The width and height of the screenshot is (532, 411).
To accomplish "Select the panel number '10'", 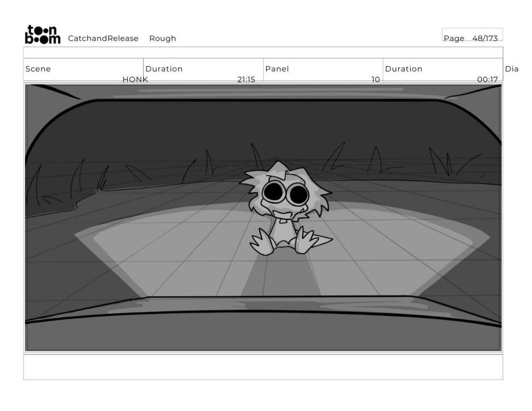I will tap(375, 80).
